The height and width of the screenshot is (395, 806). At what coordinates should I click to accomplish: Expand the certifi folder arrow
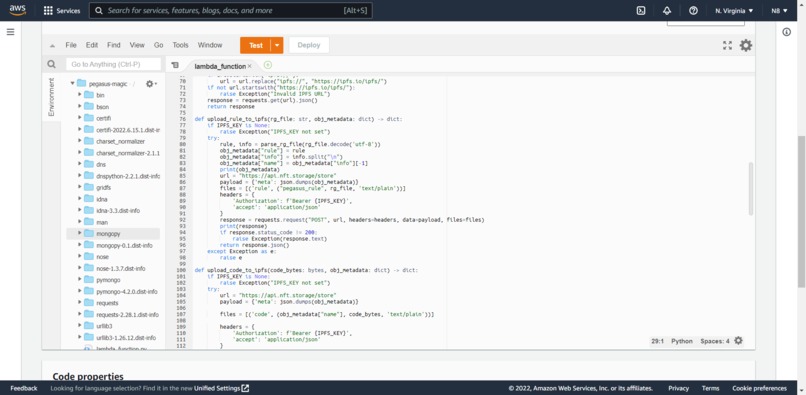coord(80,118)
